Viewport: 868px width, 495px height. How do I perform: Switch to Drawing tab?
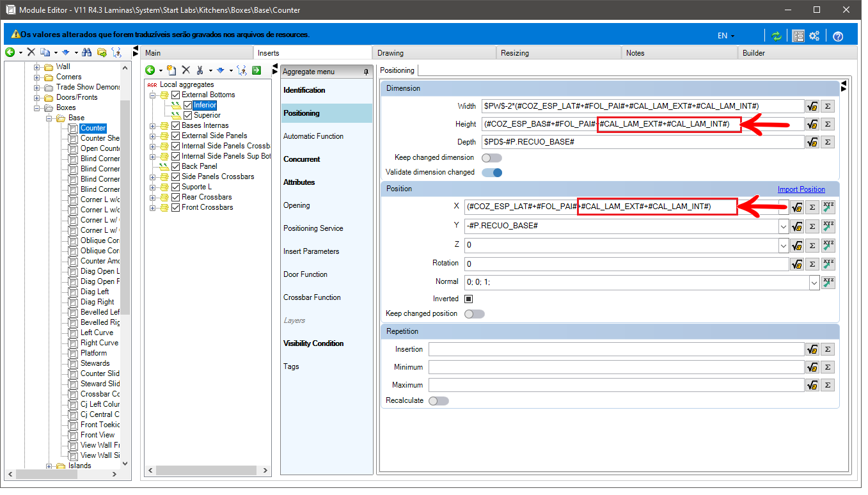pos(434,53)
